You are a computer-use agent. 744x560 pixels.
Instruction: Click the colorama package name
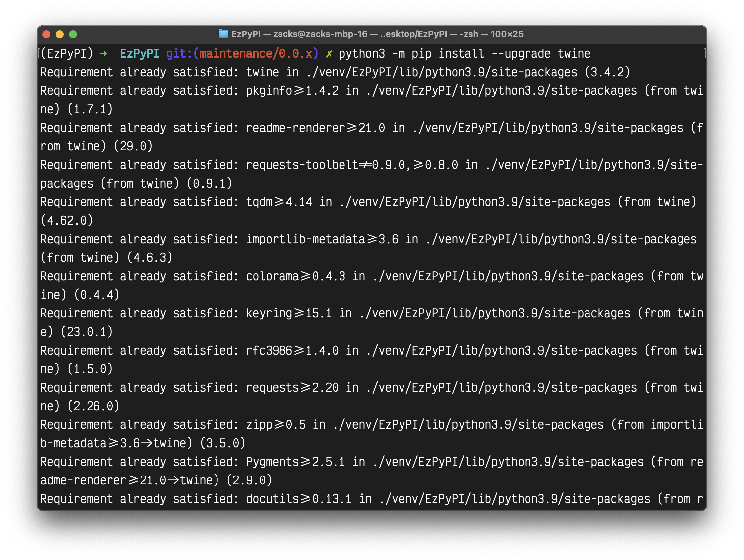(x=272, y=276)
